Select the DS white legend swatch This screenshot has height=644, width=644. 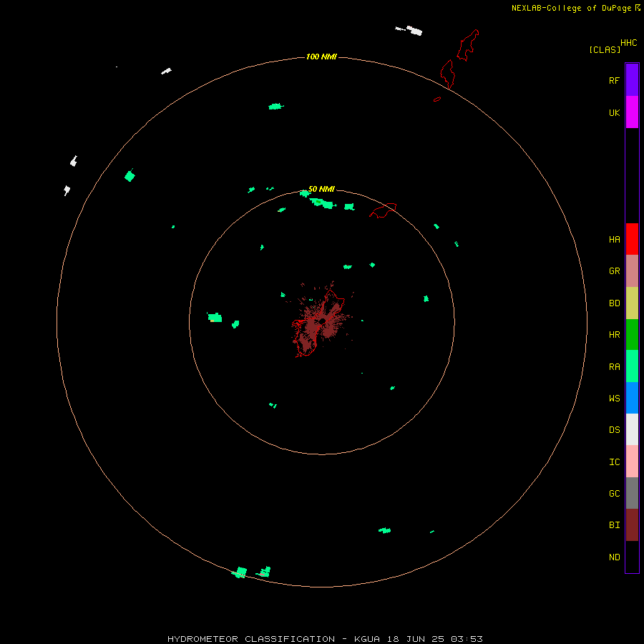(x=632, y=429)
